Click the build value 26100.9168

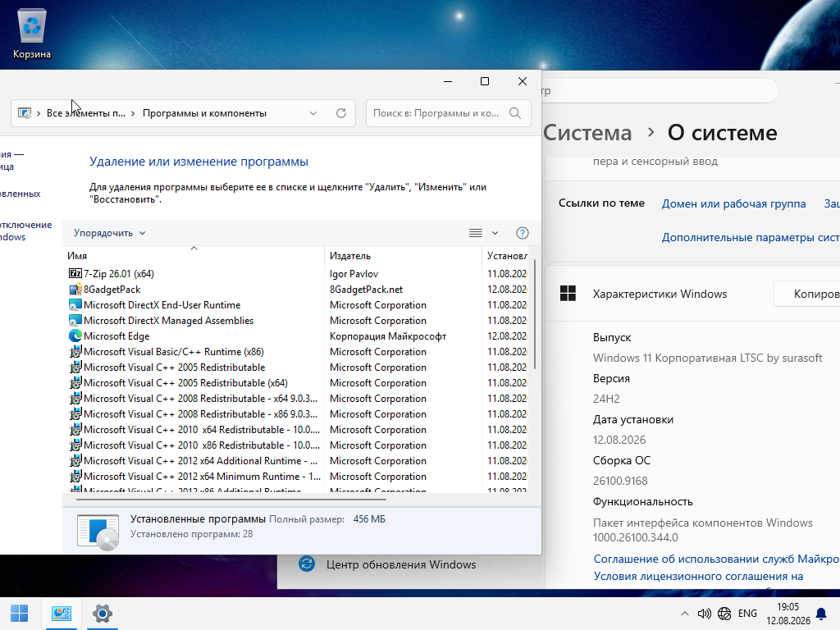pyautogui.click(x=620, y=481)
